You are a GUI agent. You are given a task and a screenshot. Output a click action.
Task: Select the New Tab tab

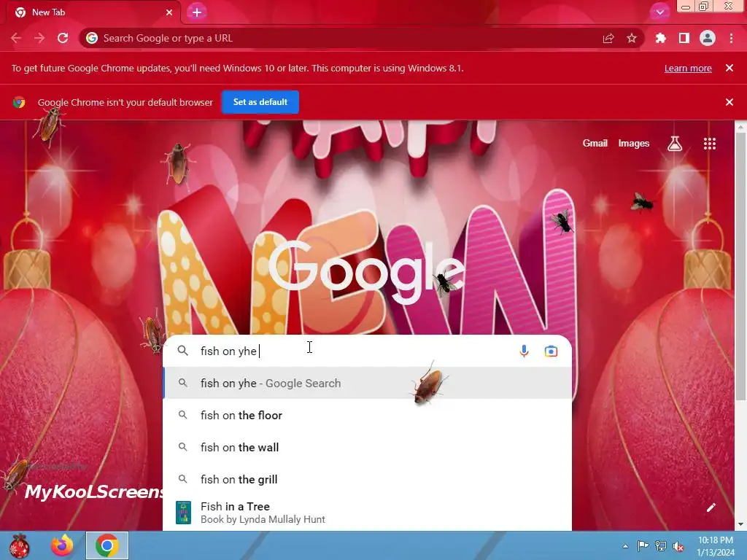click(x=93, y=12)
